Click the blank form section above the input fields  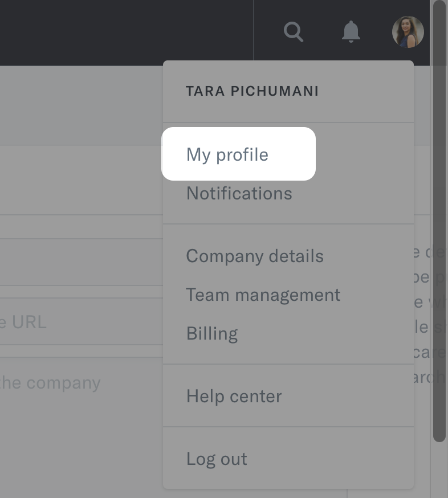coord(80,179)
